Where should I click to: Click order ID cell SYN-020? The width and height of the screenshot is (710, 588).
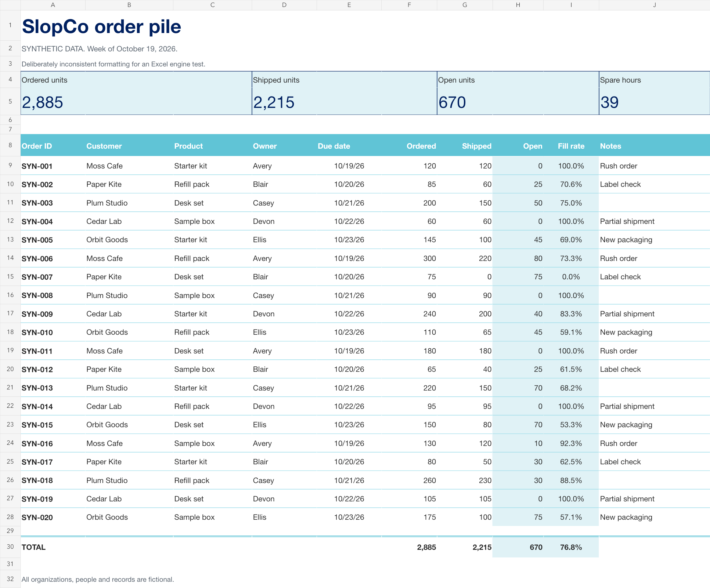tap(53, 517)
